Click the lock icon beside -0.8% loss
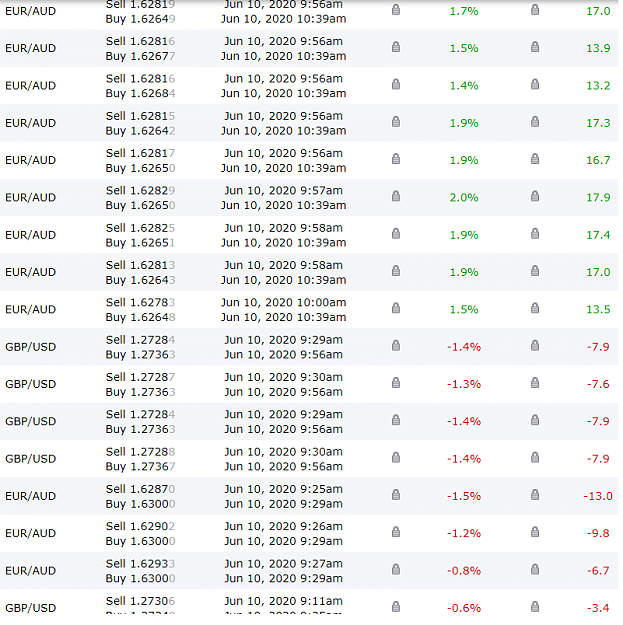The width and height of the screenshot is (623, 625). click(396, 569)
